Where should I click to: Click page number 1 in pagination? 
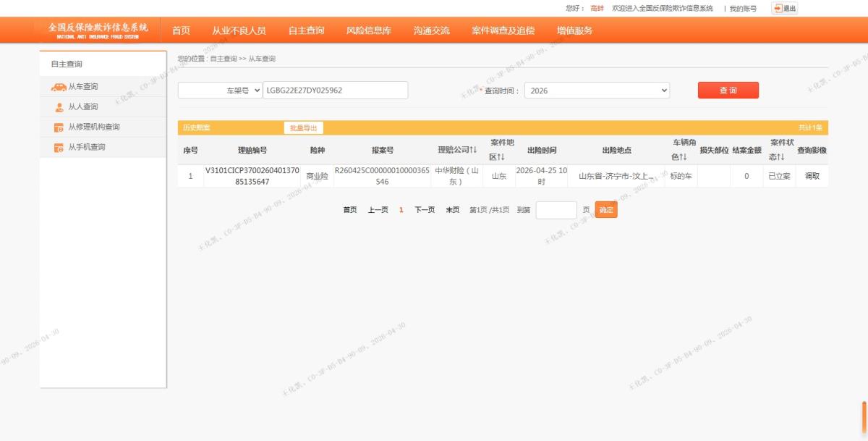[401, 210]
